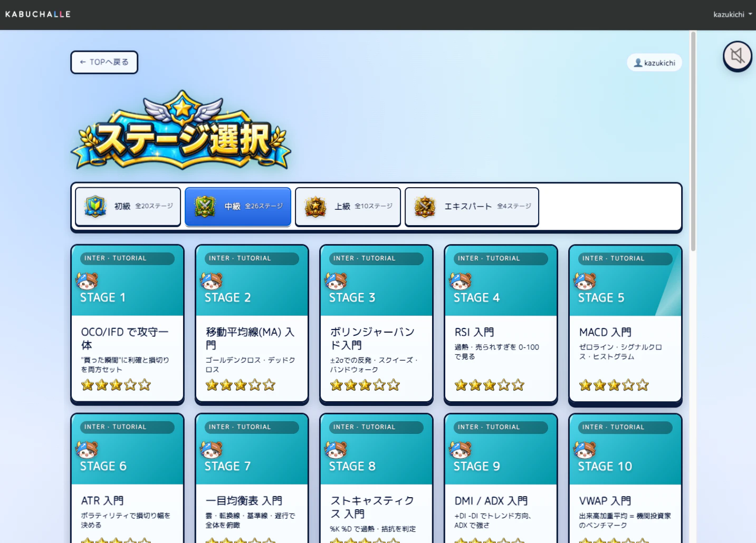Viewport: 756px width, 543px height.
Task: Select the 上級 全10ステージ tab
Action: click(348, 207)
